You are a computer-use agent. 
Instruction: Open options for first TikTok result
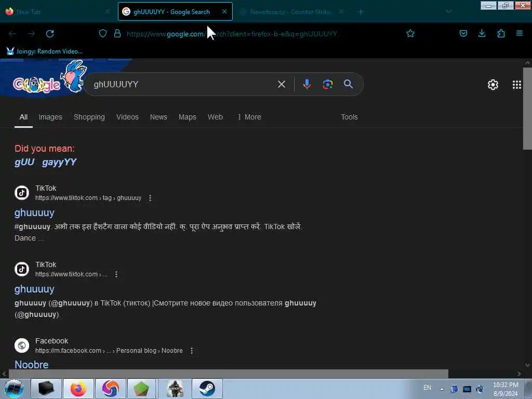(150, 198)
